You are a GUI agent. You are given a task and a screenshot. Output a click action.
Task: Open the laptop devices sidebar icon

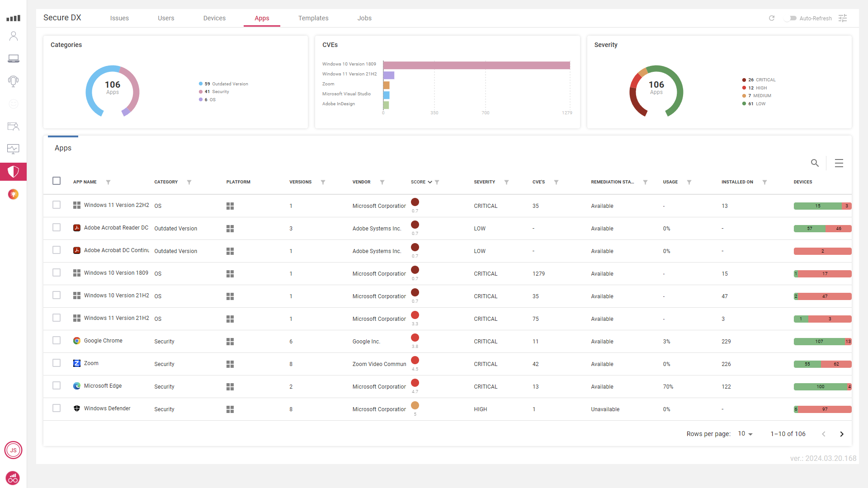point(14,59)
